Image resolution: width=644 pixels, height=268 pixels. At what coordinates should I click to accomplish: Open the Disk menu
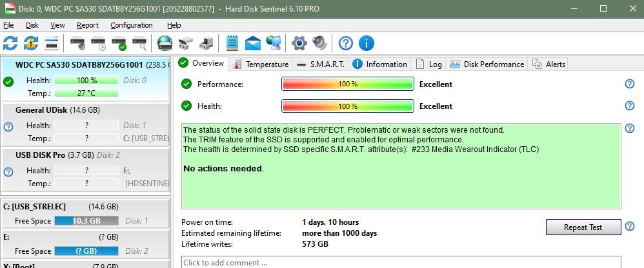[x=32, y=25]
